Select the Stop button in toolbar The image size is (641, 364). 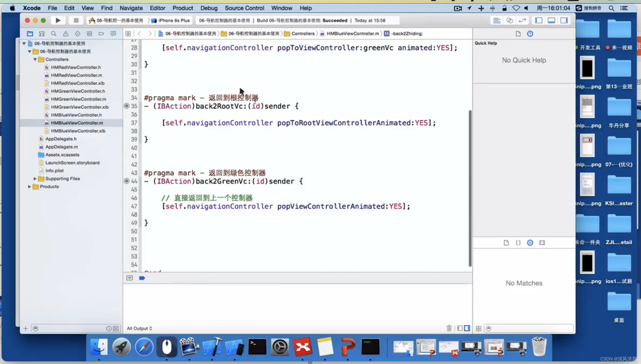[76, 20]
